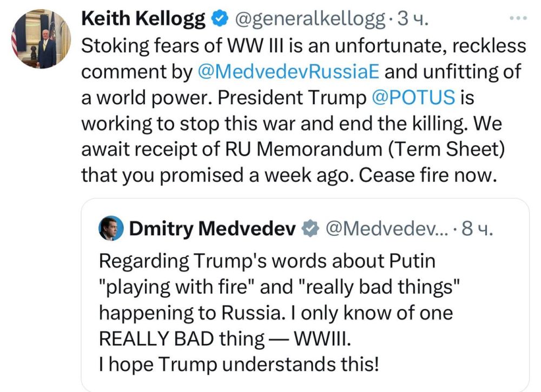Open the tweet options with the three-dot icon
Viewport: 541px width, 392px height.
(x=518, y=18)
